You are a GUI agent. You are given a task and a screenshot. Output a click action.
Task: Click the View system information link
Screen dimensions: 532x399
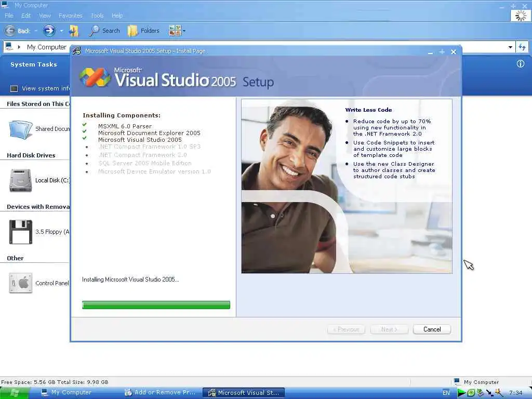46,88
